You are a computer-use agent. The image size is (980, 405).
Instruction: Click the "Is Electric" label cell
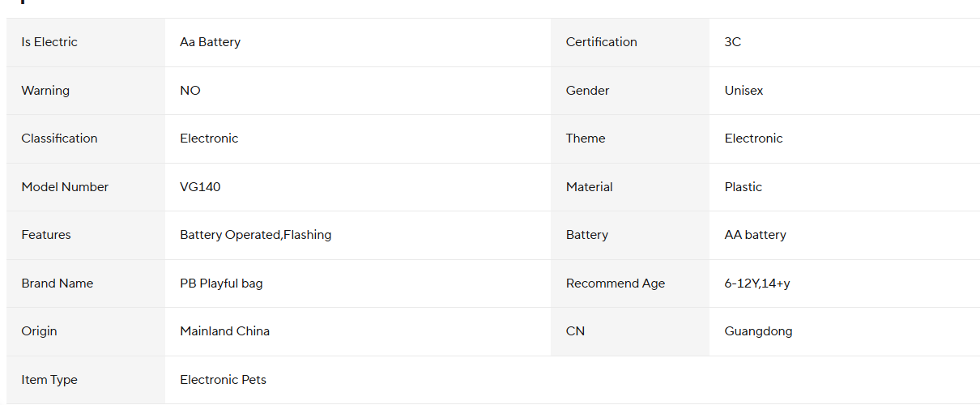pyautogui.click(x=49, y=42)
